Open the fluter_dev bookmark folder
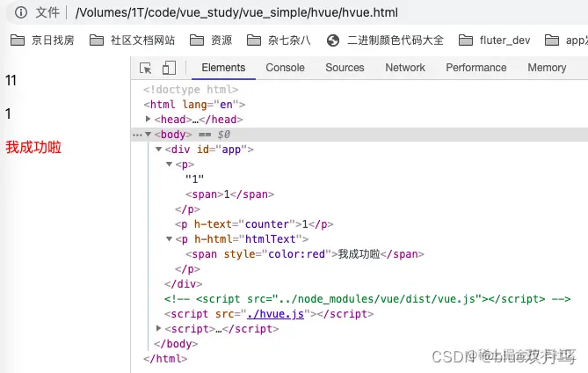This screenshot has height=373, width=588. click(x=494, y=40)
